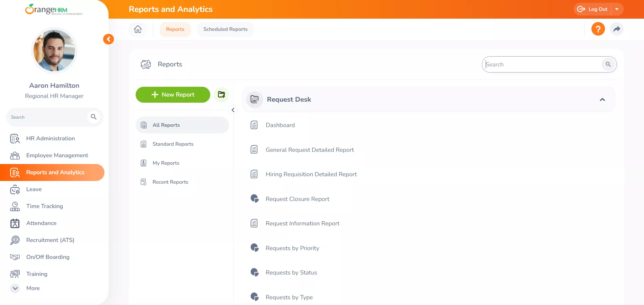The width and height of the screenshot is (644, 305).
Task: Create a report with New Report button
Action: click(x=173, y=95)
